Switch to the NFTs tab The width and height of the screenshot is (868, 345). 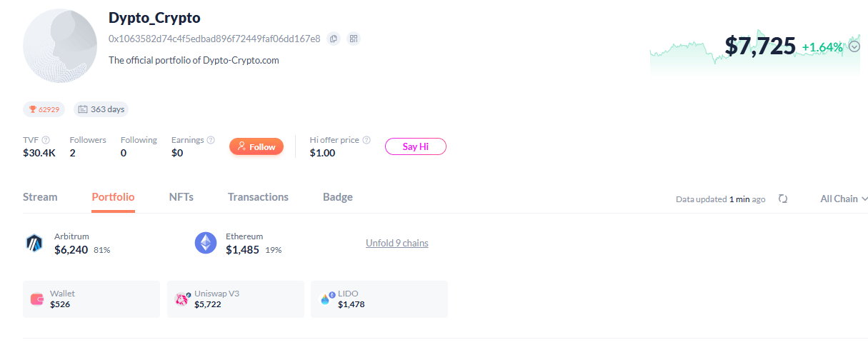point(181,197)
